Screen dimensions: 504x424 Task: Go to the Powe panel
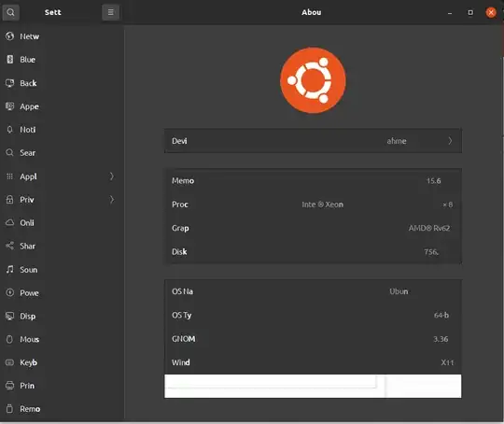[63, 292]
